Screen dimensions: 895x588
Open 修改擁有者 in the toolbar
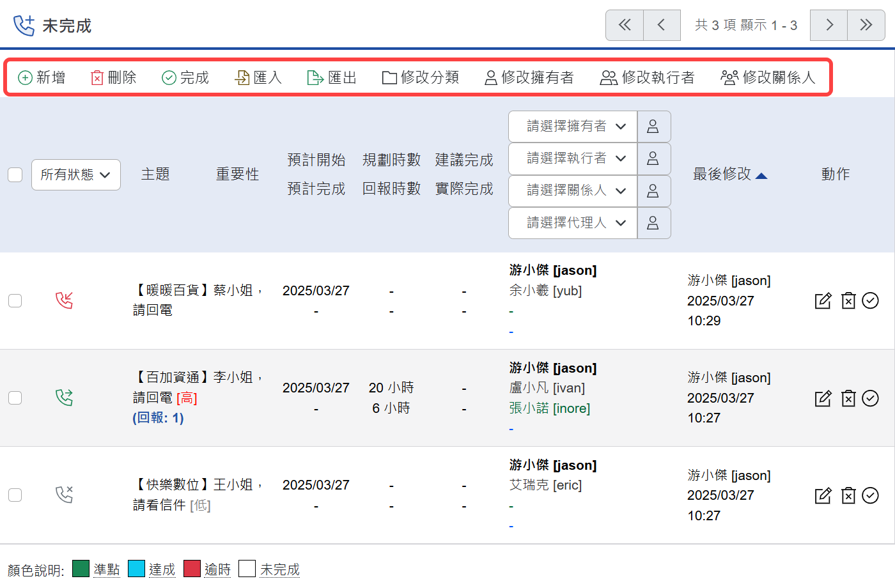tap(529, 77)
